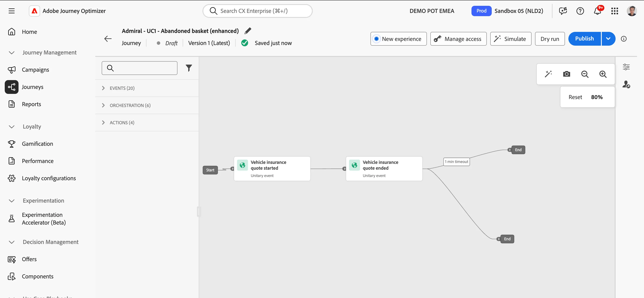
Task: Open Gamification in the sidebar
Action: pos(37,144)
